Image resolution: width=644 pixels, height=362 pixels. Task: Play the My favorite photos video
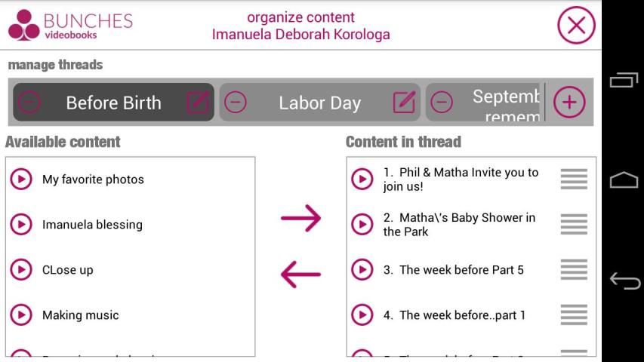(x=21, y=179)
